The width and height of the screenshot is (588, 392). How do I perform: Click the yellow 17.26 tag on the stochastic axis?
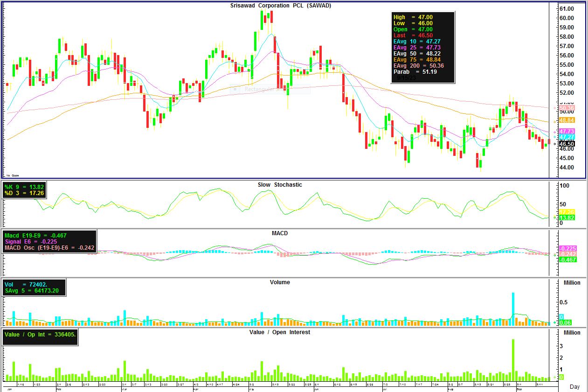567,212
